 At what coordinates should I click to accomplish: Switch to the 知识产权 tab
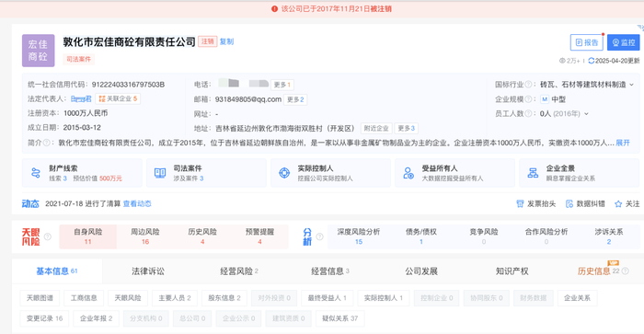512,271
